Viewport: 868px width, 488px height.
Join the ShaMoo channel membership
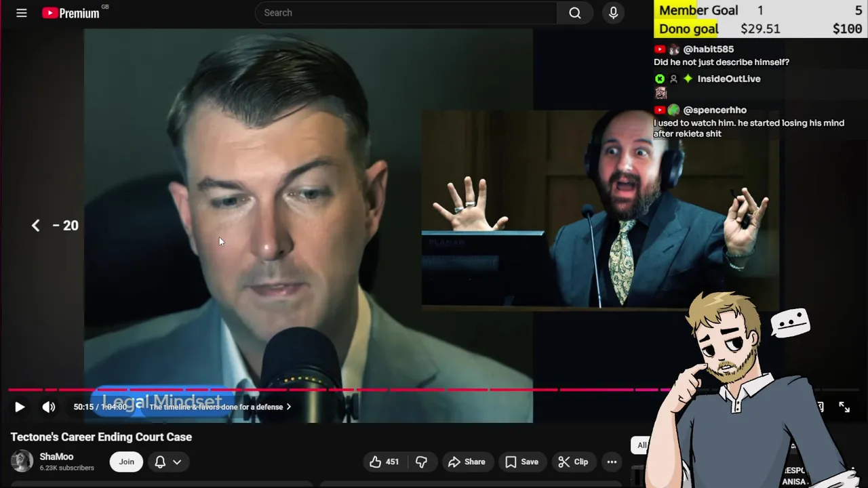127,462
